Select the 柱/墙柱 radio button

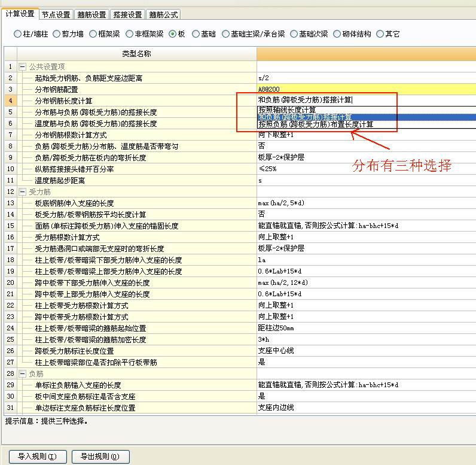click(x=30, y=34)
